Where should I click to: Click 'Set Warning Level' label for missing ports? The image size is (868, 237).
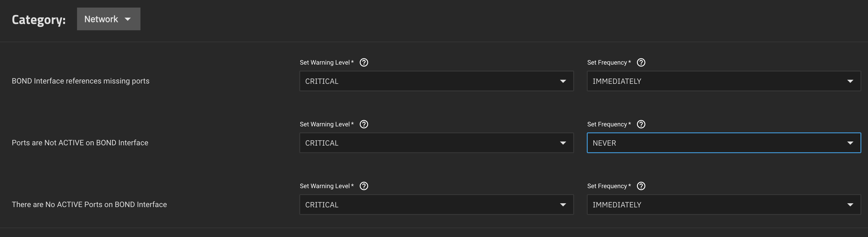[x=326, y=62]
